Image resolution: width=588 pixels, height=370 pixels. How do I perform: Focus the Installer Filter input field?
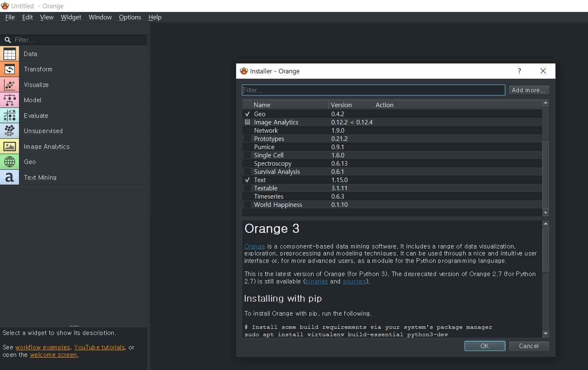tap(373, 90)
